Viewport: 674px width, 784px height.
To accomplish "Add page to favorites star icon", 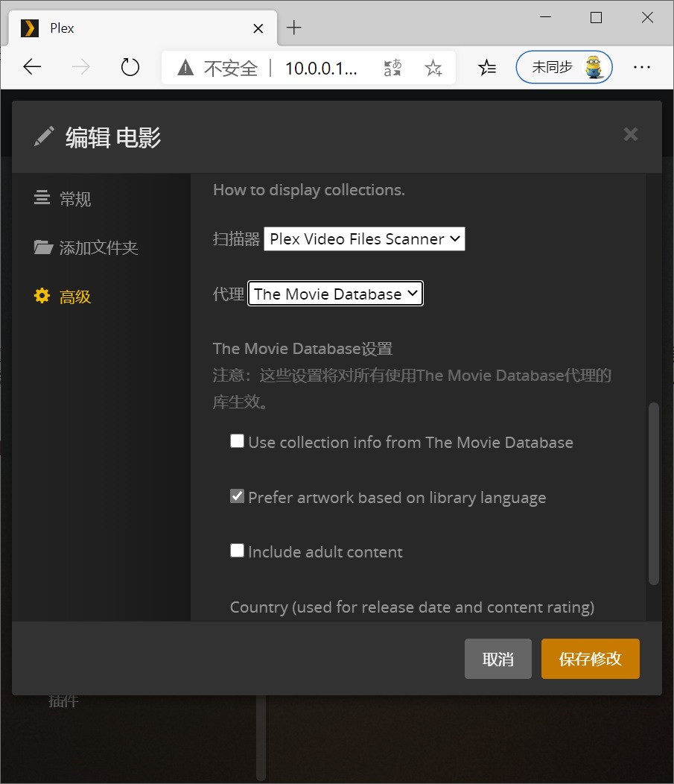I will click(433, 68).
